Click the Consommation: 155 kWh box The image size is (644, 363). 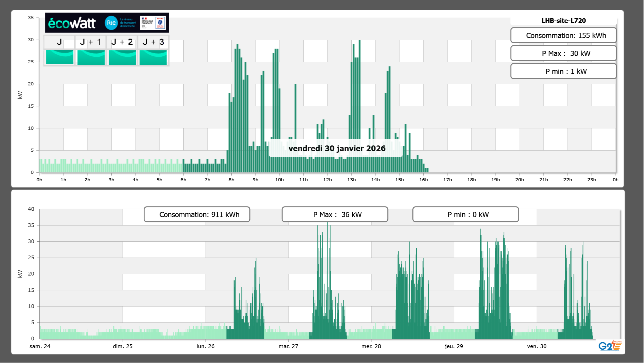[x=563, y=35]
